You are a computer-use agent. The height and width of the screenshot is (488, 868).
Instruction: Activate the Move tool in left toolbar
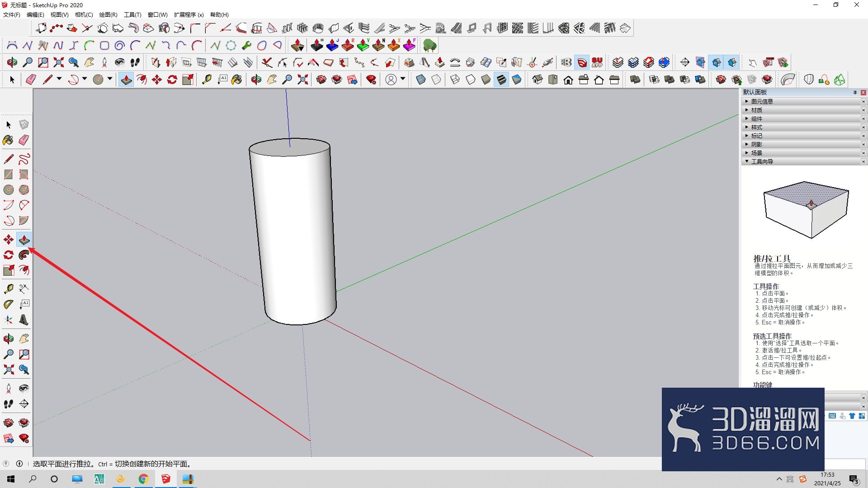click(x=9, y=239)
